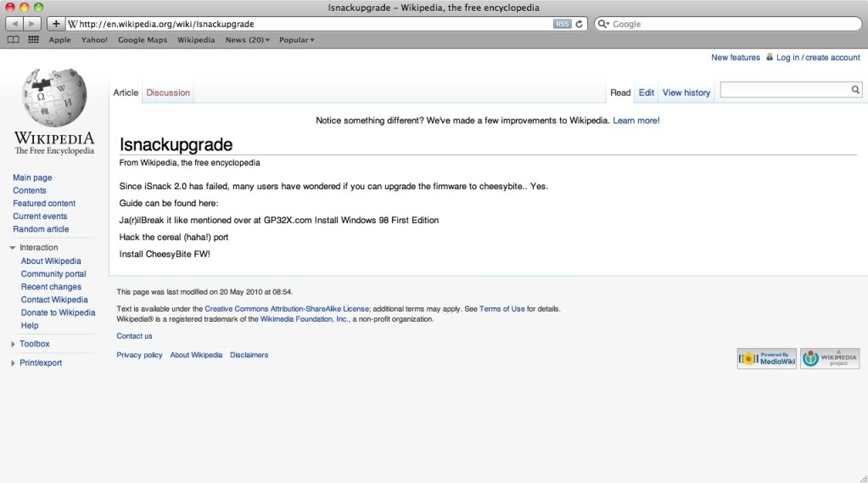Open the View history tab
This screenshot has height=483, width=868.
686,93
